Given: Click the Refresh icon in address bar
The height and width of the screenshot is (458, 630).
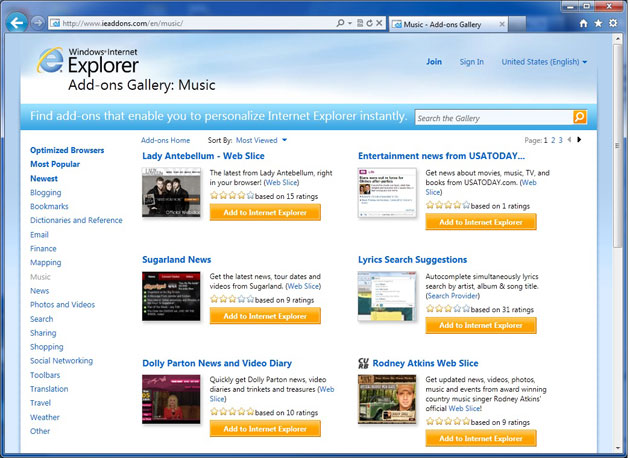Looking at the screenshot, I should (370, 22).
